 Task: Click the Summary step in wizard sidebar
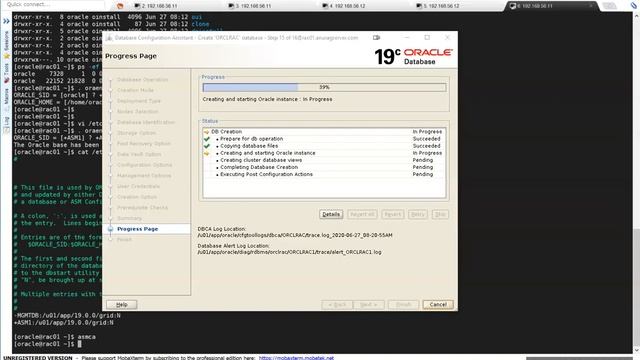tap(129, 218)
